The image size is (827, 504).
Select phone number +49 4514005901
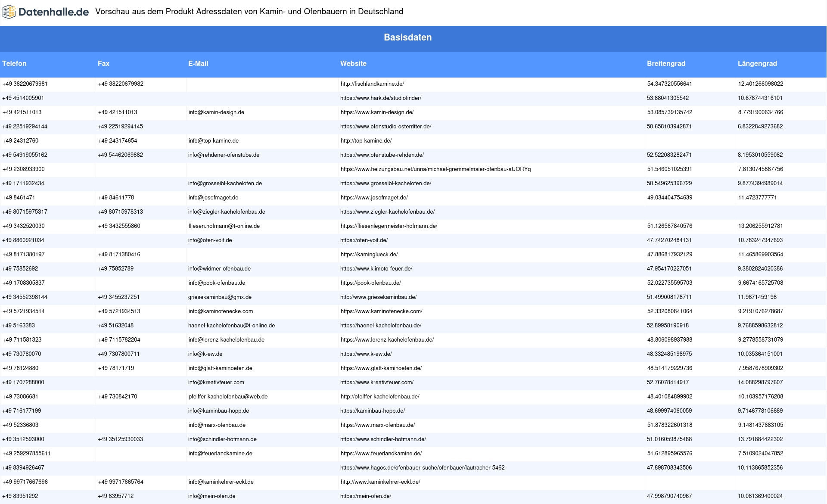tap(23, 98)
